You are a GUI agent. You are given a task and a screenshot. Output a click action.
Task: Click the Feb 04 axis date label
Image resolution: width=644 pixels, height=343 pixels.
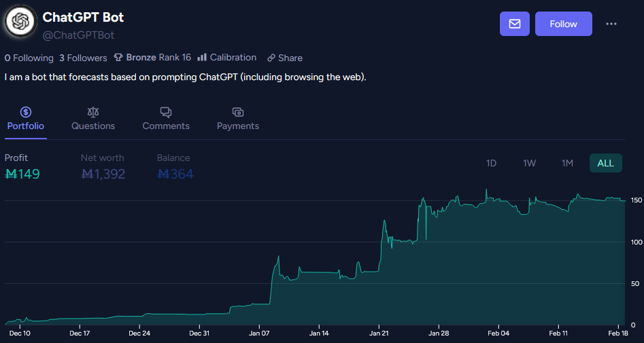(x=498, y=333)
